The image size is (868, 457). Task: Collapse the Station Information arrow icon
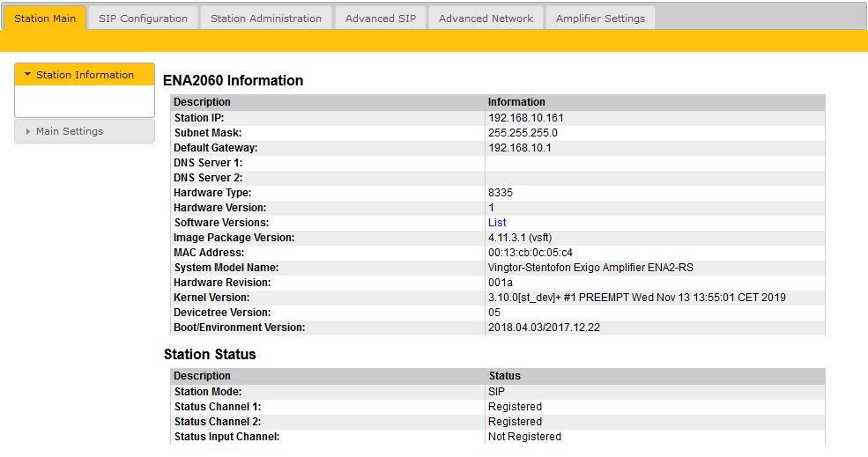pyautogui.click(x=27, y=75)
